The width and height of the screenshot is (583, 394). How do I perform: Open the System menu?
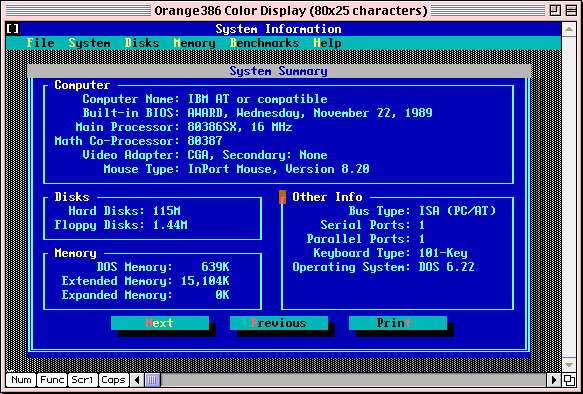89,43
